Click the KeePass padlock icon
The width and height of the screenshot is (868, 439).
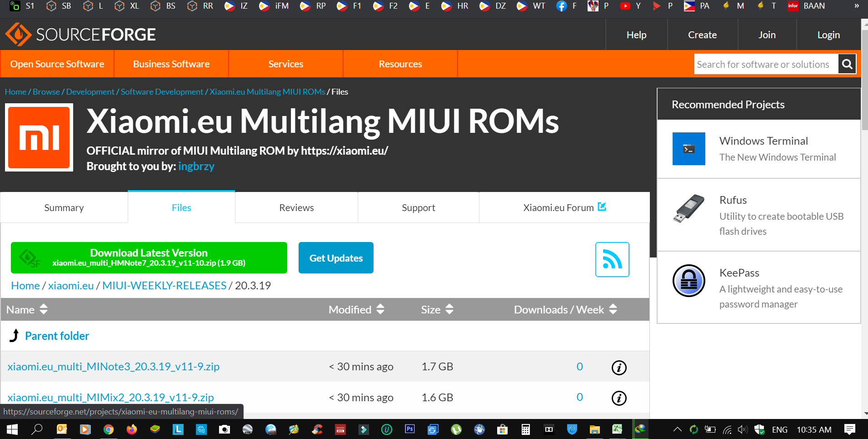(x=689, y=281)
